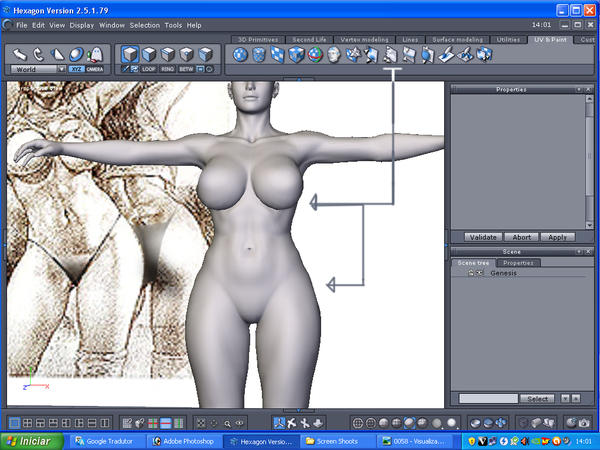Toggle lock icon on Genesis row
Screen dimensions: 600x450
471,273
